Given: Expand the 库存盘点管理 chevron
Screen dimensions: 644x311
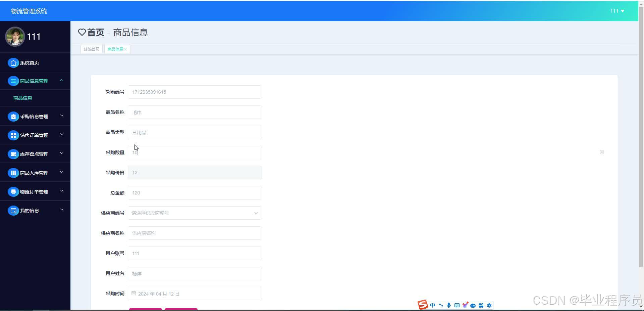Looking at the screenshot, I should (62, 153).
